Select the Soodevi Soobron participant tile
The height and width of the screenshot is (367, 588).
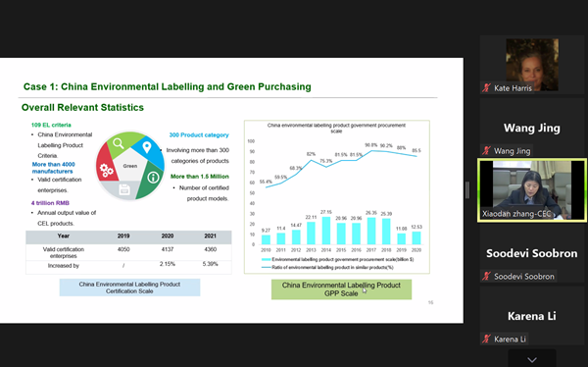532,253
